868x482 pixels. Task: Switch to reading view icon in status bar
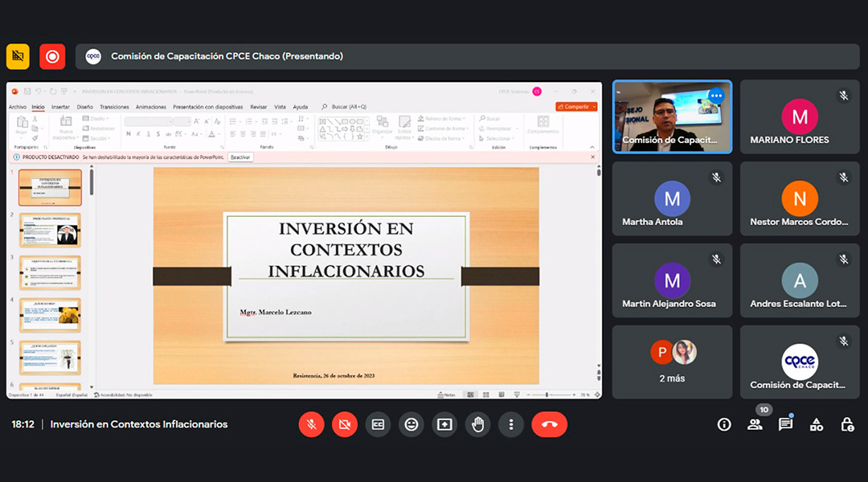502,394
